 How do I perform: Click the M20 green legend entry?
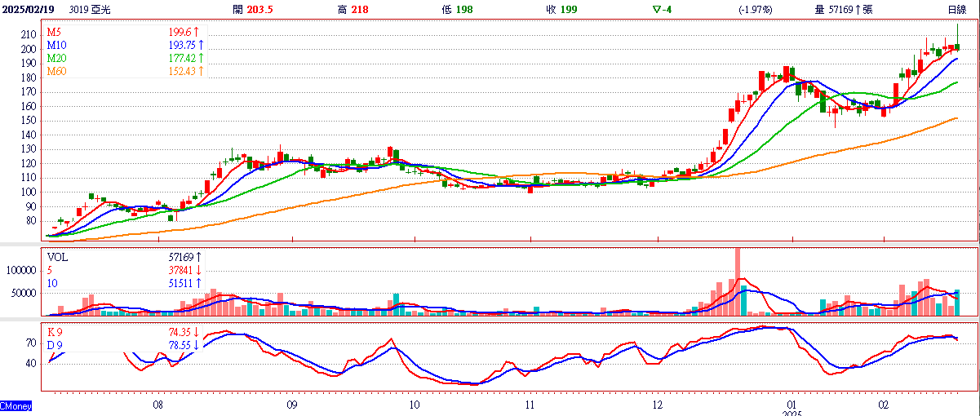tap(56, 58)
